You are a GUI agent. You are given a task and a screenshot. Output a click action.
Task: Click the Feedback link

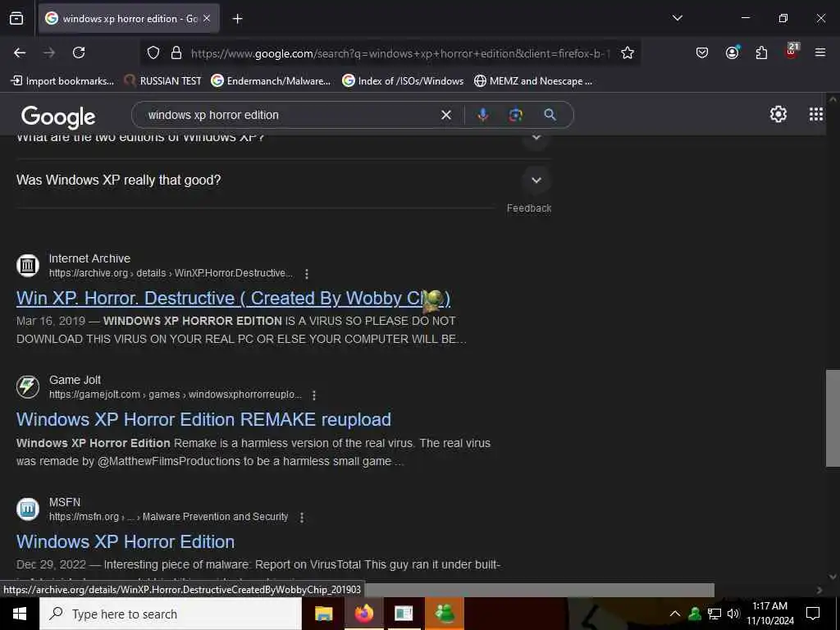(x=529, y=208)
